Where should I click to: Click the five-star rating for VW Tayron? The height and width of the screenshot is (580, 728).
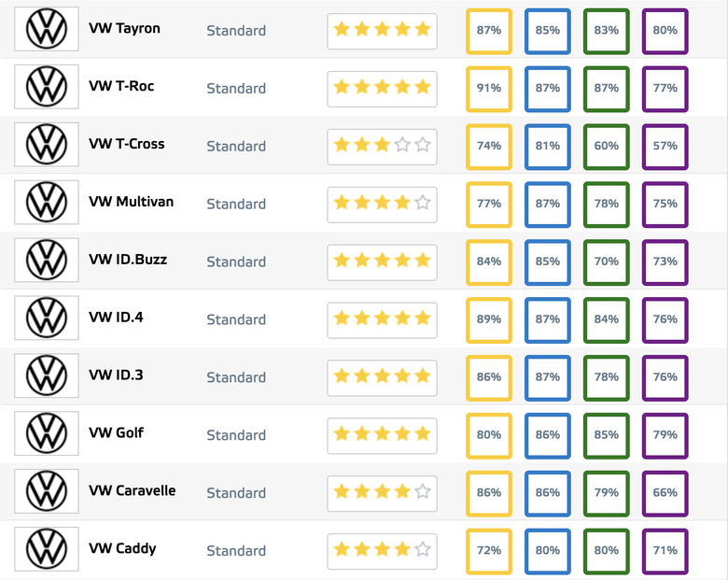tap(382, 30)
